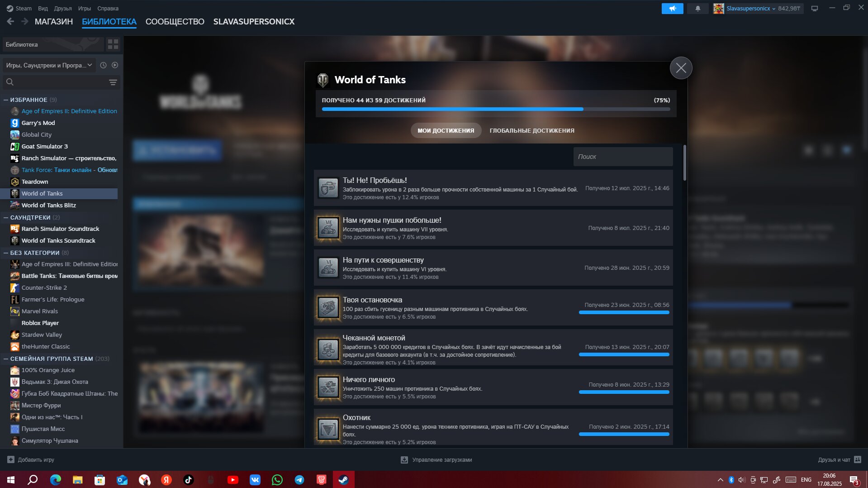Screen dimensions: 868x488
Task: Go to the СООБЩЕСТВО section
Action: (x=175, y=21)
